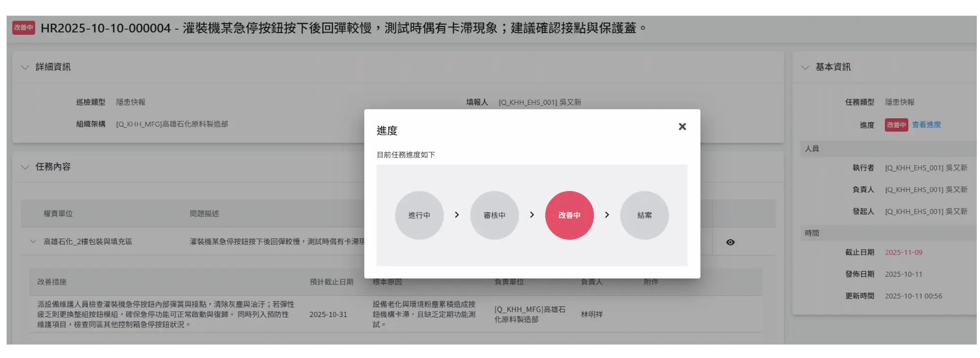Click the 改善中 badge next to 進度
This screenshot has width=980, height=358.
coord(896,125)
